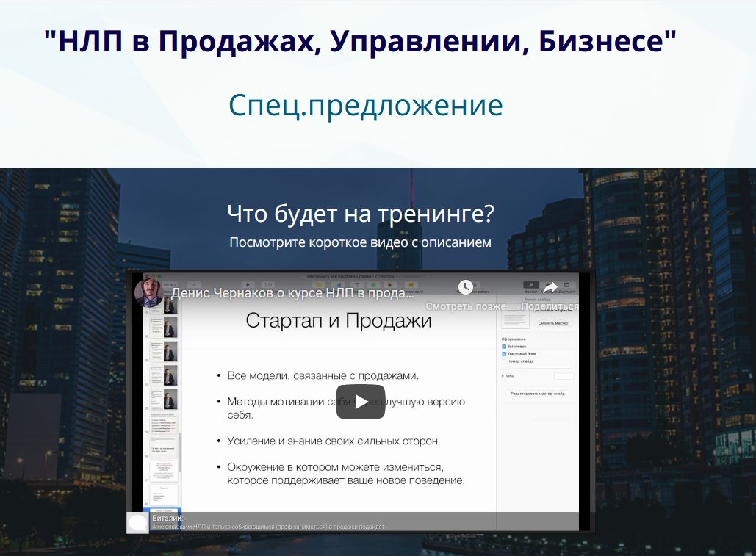Click the 'Спец.предложение' heading text
The image size is (756, 556).
coord(365,106)
